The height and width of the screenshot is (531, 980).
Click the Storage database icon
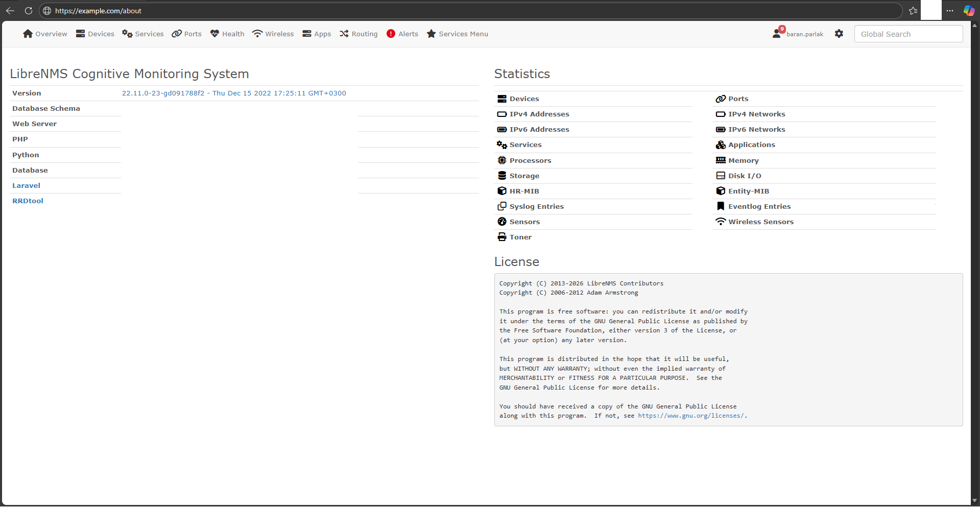tap(502, 176)
